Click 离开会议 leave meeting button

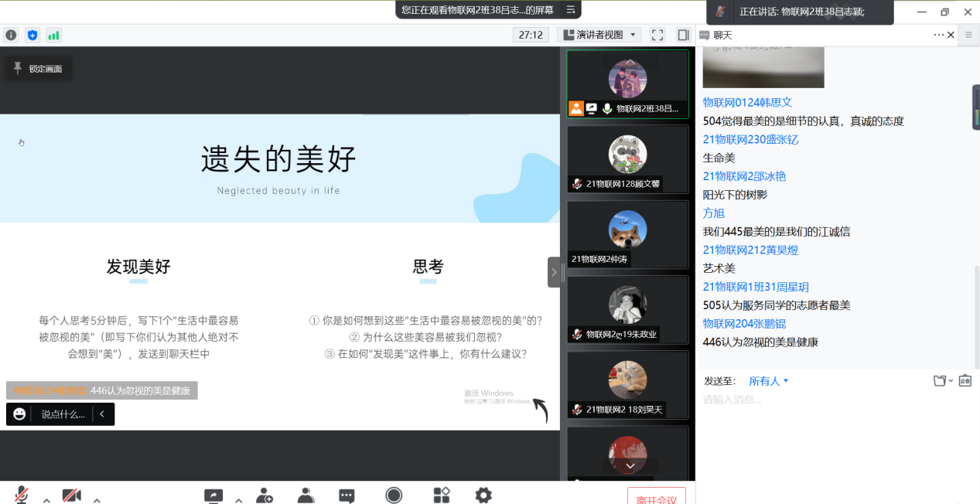pos(656,496)
